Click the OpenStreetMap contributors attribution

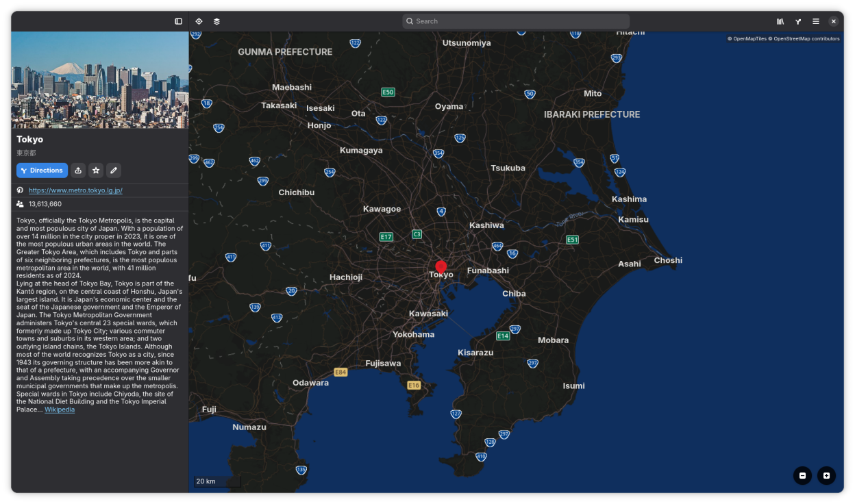[x=806, y=39]
